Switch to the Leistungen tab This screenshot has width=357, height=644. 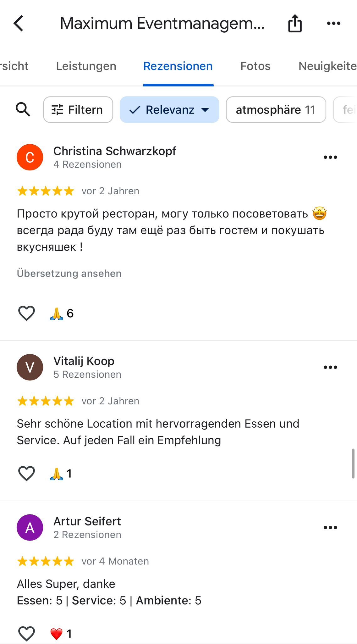pyautogui.click(x=86, y=66)
